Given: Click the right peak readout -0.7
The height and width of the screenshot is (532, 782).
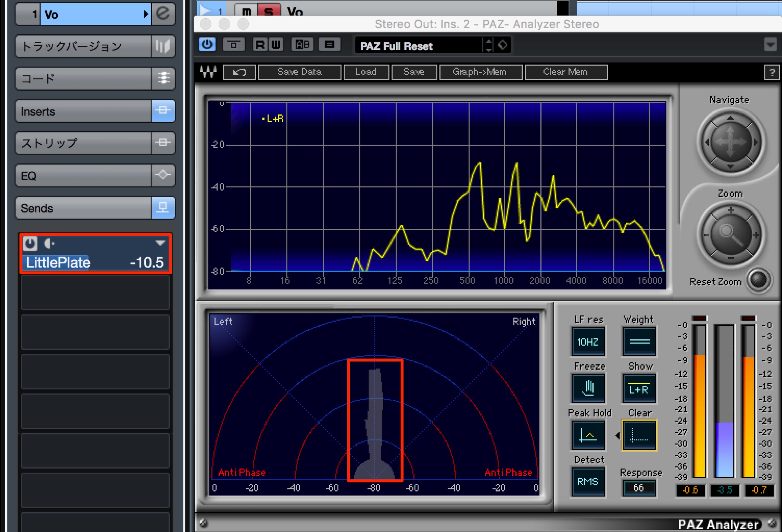Looking at the screenshot, I should [759, 490].
